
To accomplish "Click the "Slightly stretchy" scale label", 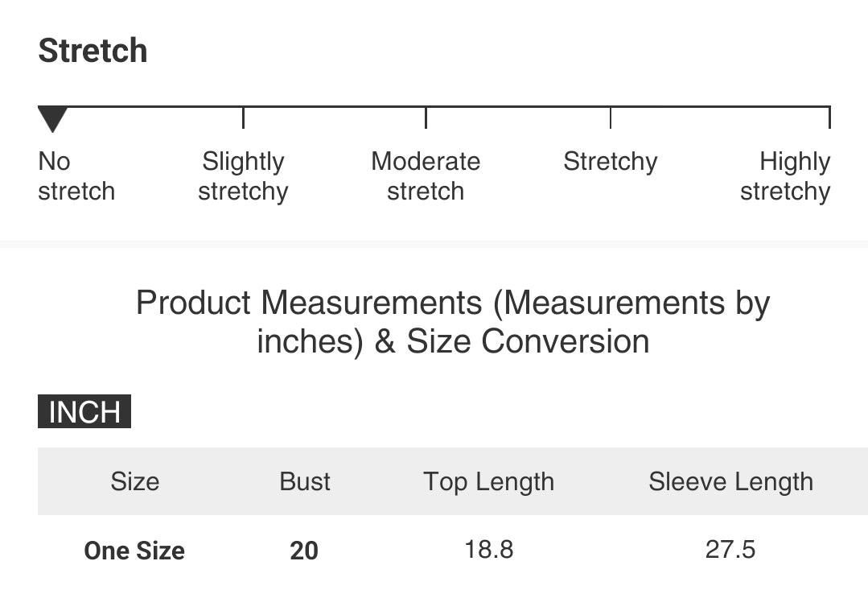I will tap(243, 176).
